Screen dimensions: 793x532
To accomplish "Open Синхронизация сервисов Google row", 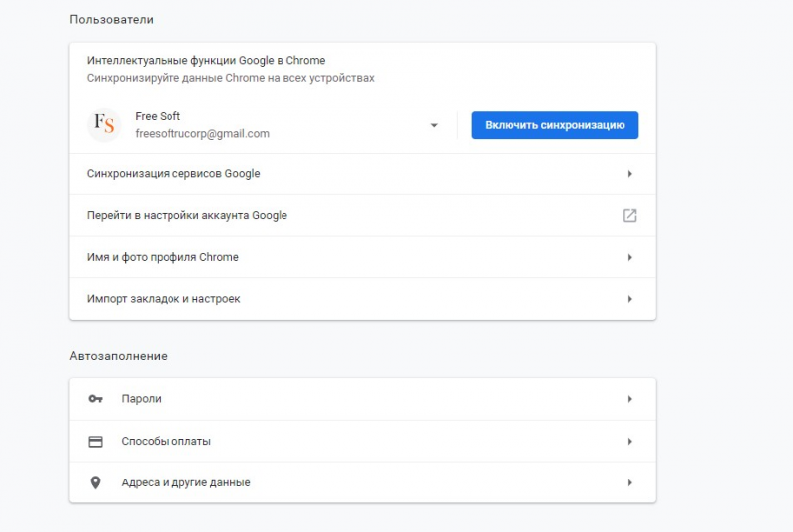I will (363, 173).
